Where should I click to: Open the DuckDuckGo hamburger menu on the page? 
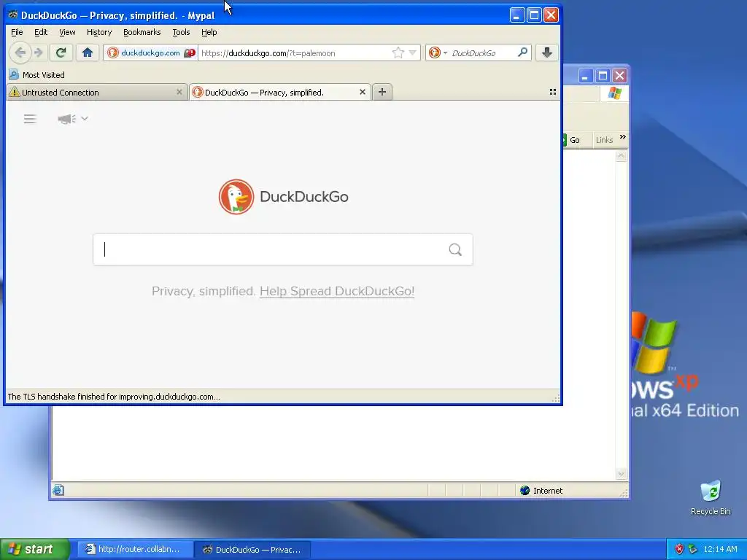point(30,119)
